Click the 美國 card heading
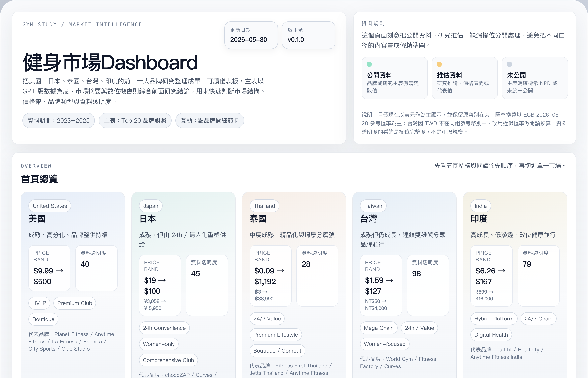 tap(37, 219)
